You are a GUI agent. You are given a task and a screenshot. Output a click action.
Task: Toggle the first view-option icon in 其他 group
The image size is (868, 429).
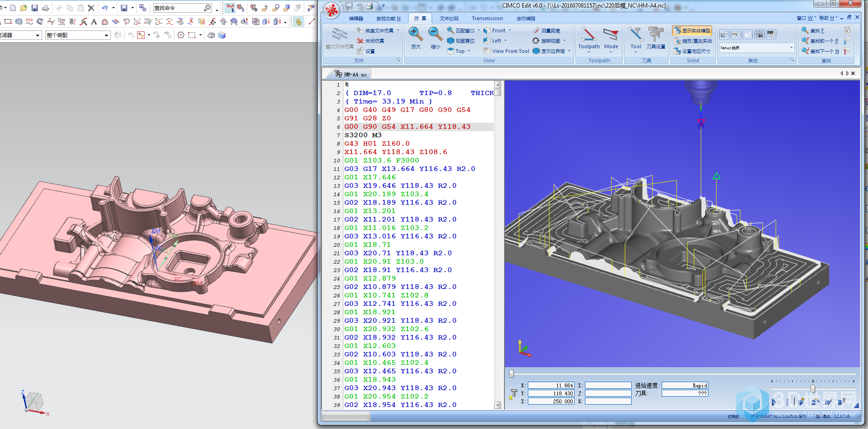point(724,34)
